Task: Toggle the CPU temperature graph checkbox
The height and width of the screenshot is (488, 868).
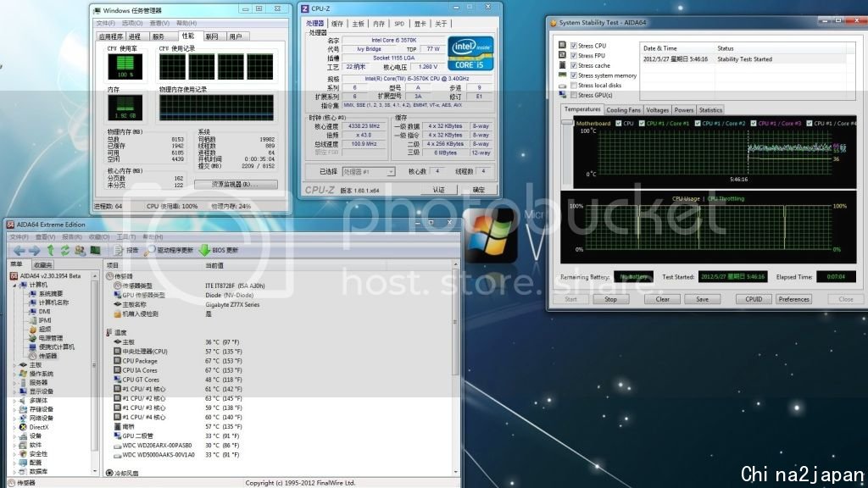Action: [619, 124]
